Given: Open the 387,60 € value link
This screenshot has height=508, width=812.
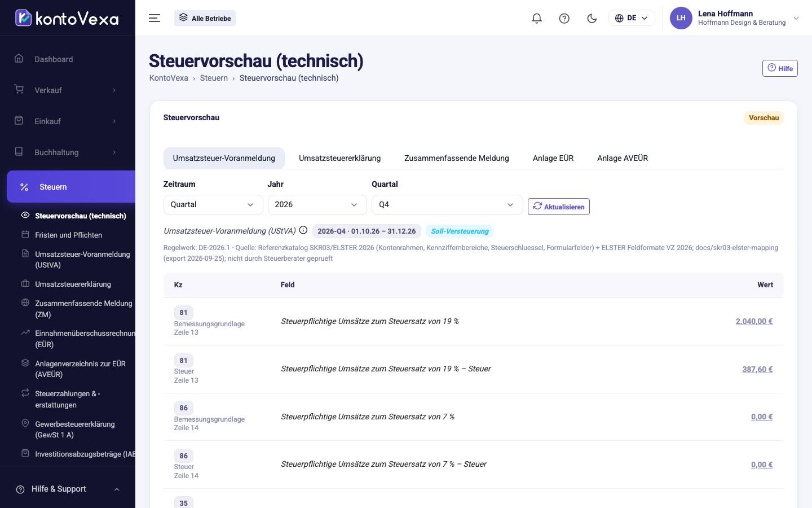Looking at the screenshot, I should pos(757,369).
